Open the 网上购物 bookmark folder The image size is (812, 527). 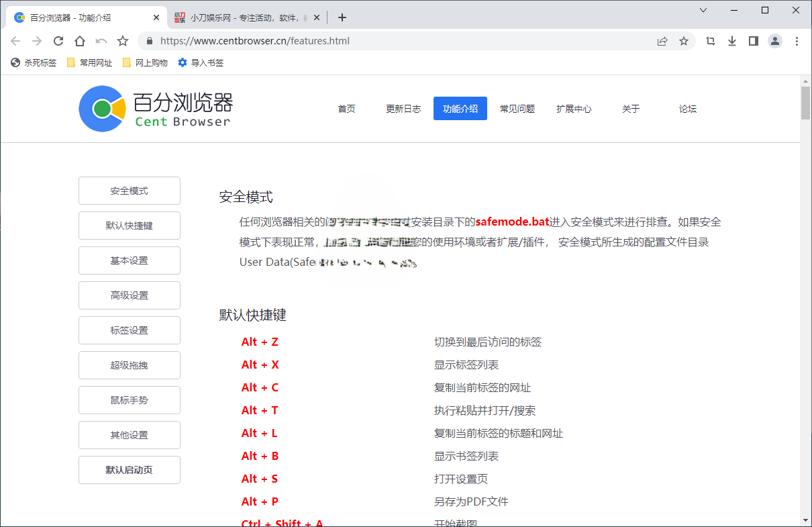pyautogui.click(x=145, y=62)
